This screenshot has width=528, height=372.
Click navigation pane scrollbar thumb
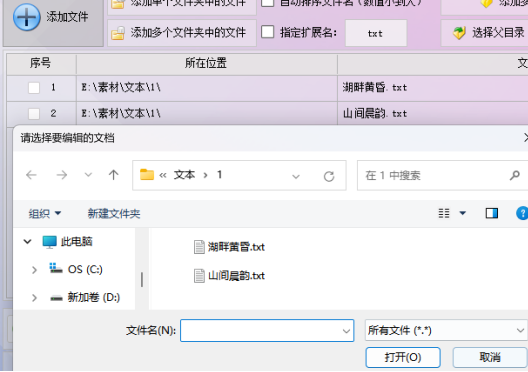(142, 279)
